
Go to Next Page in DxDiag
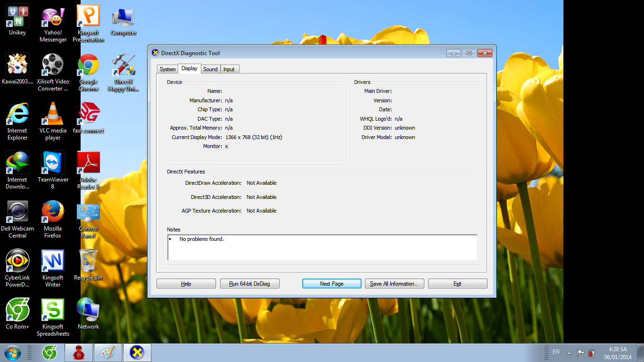[x=331, y=284]
